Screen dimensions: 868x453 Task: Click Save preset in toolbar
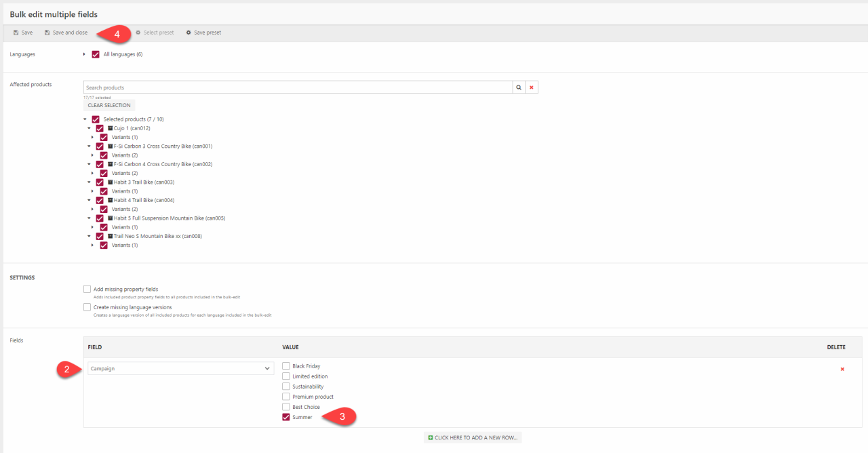coord(203,33)
